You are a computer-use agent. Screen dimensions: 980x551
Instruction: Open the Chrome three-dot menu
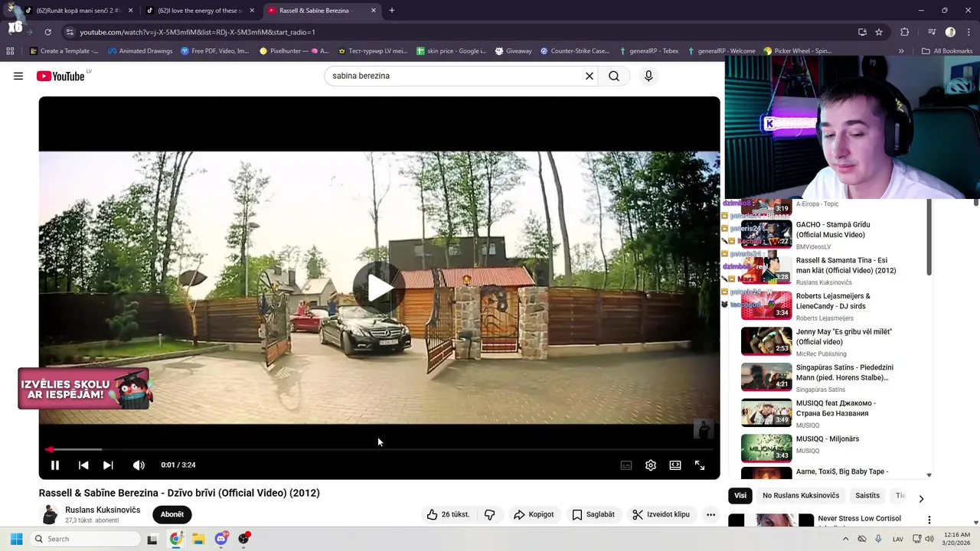pyautogui.click(x=969, y=32)
